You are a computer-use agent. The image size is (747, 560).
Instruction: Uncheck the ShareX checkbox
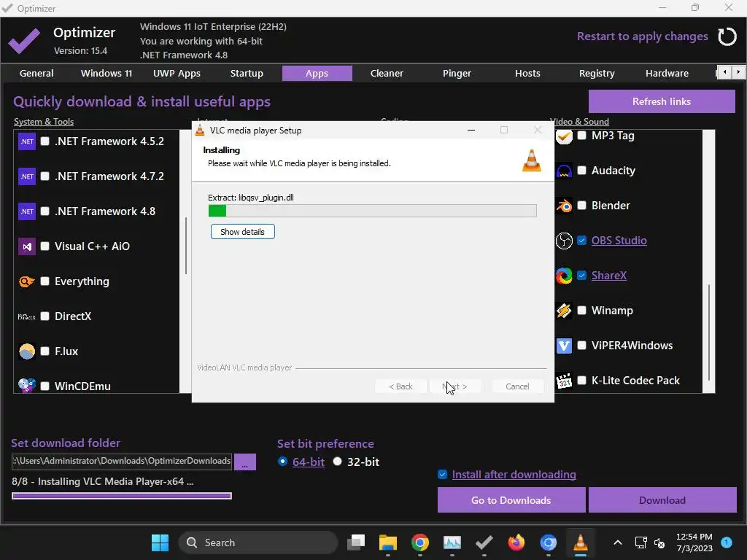581,276
